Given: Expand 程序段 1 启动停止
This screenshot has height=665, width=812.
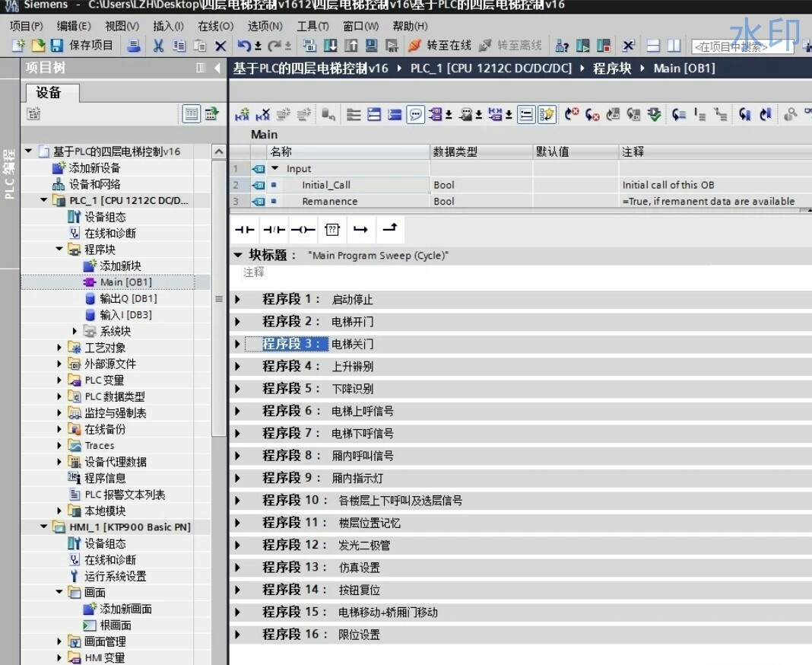Looking at the screenshot, I should coord(238,299).
